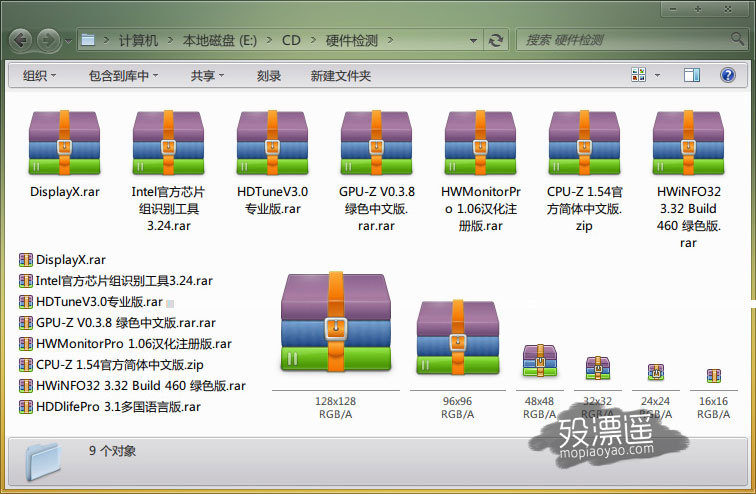The image size is (756, 494).
Task: Click the folder icon in details pane
Action: click(44, 461)
